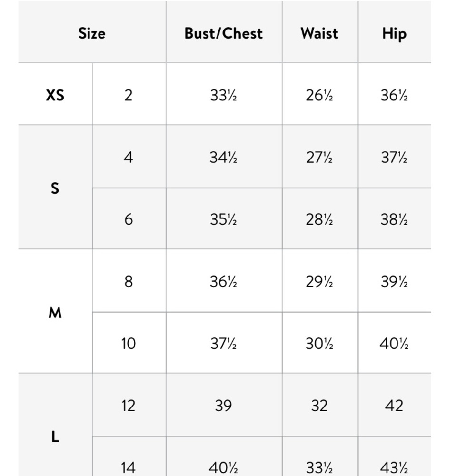Screen dimensions: 476x476
Task: Select the waist value 26½ cell
Action: [319, 95]
